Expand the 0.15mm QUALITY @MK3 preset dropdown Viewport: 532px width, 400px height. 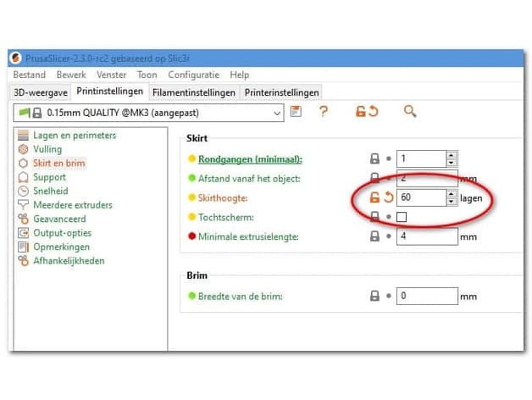(277, 113)
